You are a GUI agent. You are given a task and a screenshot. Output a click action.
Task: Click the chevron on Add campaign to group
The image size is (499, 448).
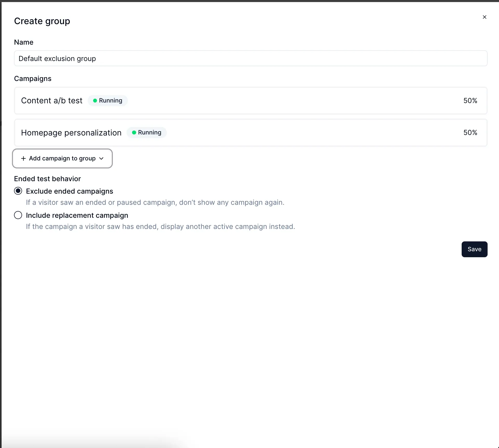click(101, 158)
